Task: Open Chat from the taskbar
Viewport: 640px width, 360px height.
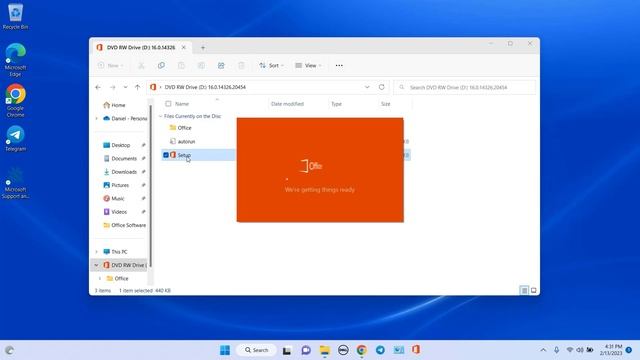Action: [306, 350]
